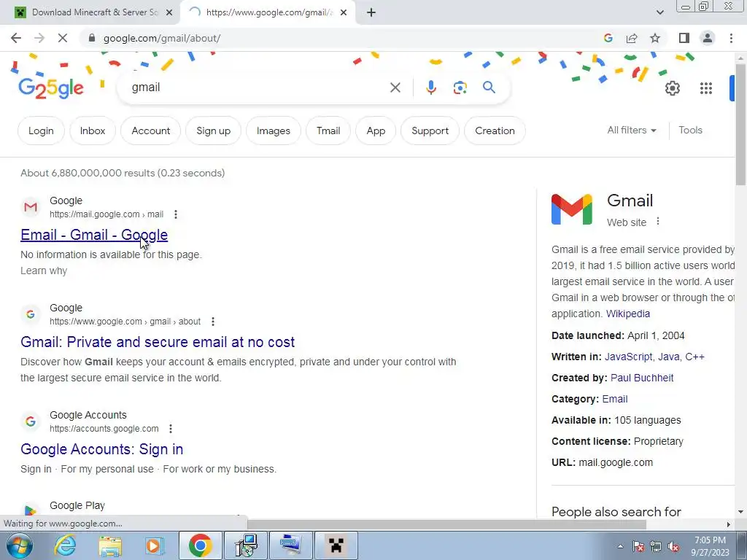Launch Internet Explorer from the taskbar
This screenshot has width=747, height=560.
[x=65, y=545]
